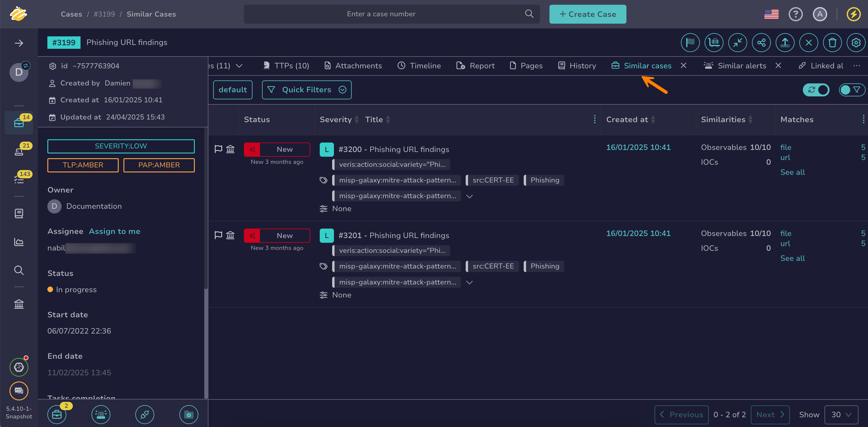Click Assign to me link
Viewport: 868px width, 427px height.
pyautogui.click(x=115, y=232)
